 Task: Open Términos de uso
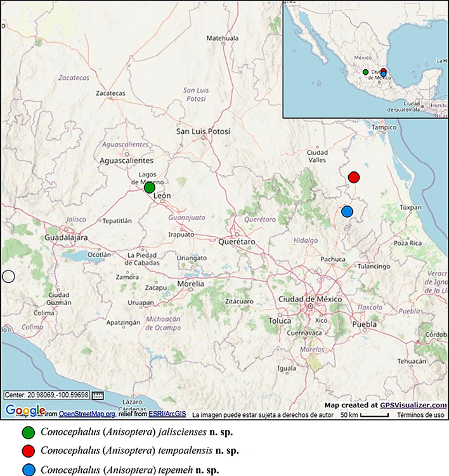click(x=420, y=415)
